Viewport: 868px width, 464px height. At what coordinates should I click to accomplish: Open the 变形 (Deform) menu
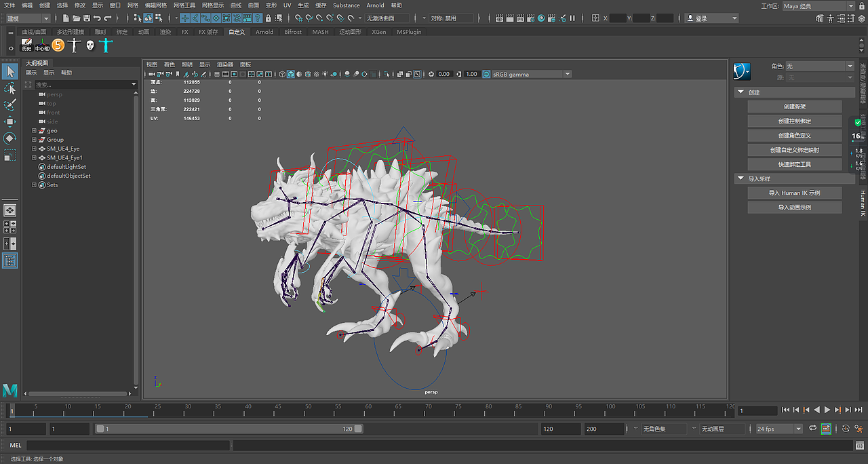[x=271, y=5]
